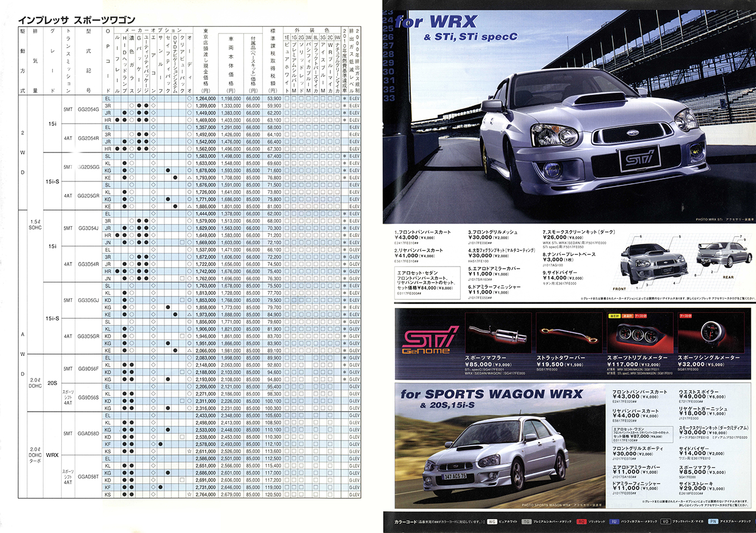Click the 外装色 column group header

point(312,30)
